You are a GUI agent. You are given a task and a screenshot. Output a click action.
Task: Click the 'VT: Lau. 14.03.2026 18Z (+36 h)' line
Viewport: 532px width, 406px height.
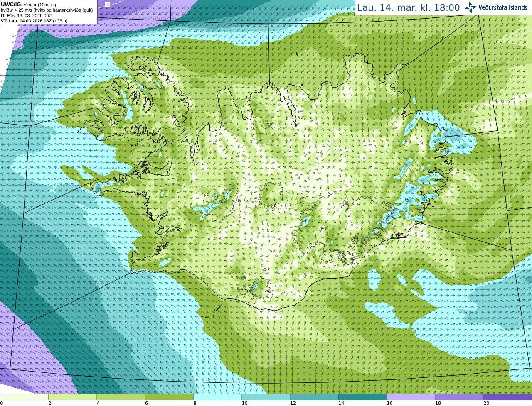tap(34, 21)
